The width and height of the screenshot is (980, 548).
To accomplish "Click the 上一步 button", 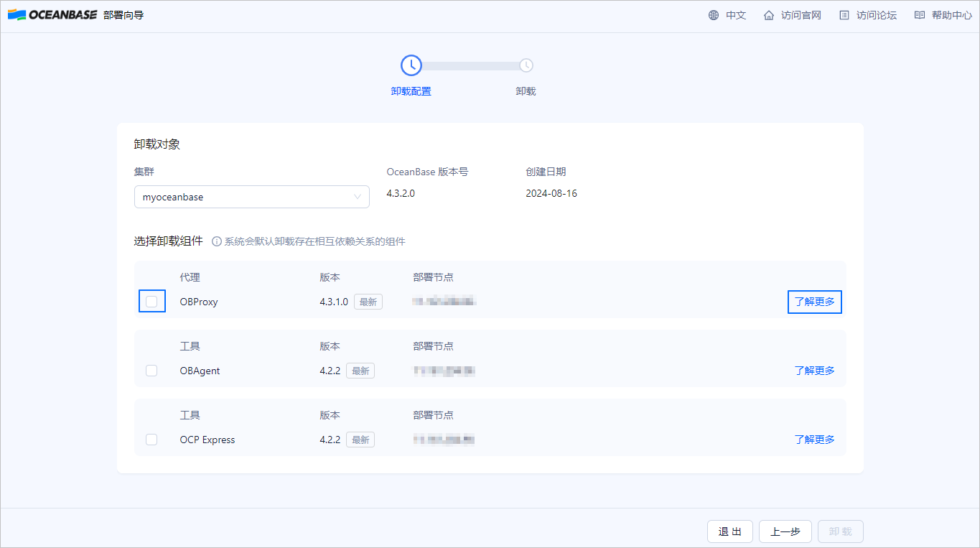I will [785, 531].
